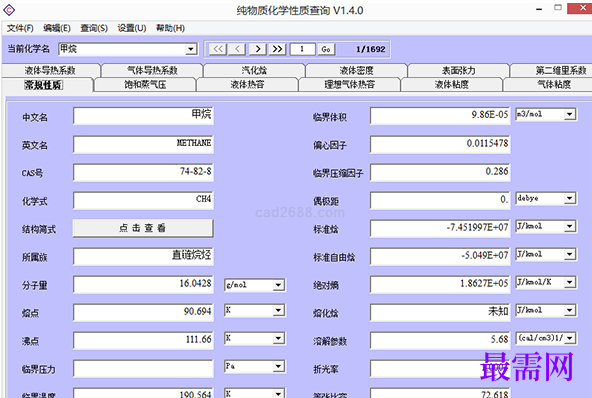The height and width of the screenshot is (398, 592).
Task: Open the debye unit dropdown for 偶极距
Action: [x=570, y=199]
